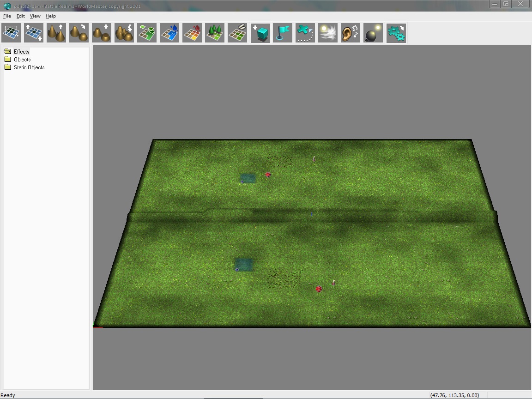The height and width of the screenshot is (399, 532).
Task: Select the smooth terrain tool with curved arrow
Action: [x=79, y=33]
